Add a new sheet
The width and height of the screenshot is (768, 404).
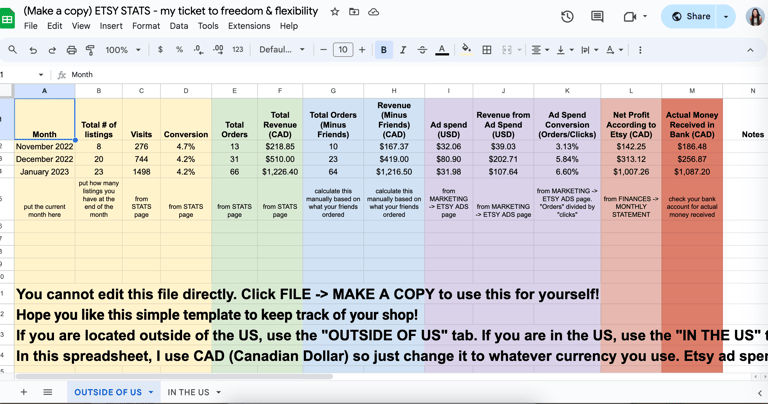pyautogui.click(x=24, y=392)
